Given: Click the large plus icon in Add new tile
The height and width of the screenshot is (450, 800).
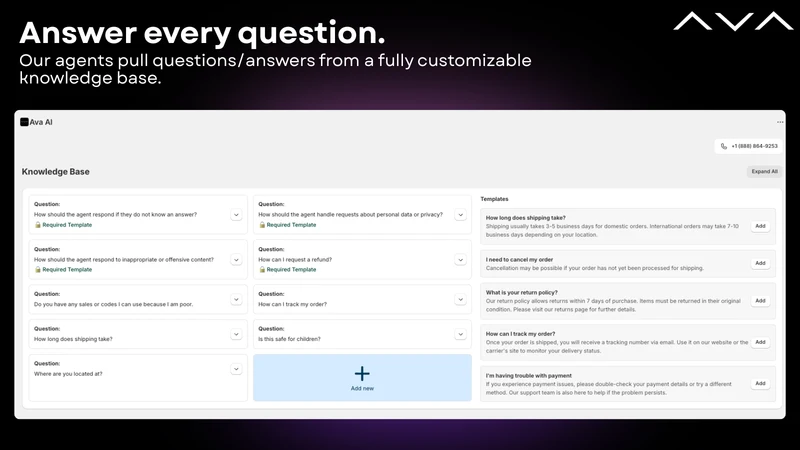Looking at the screenshot, I should (x=362, y=373).
